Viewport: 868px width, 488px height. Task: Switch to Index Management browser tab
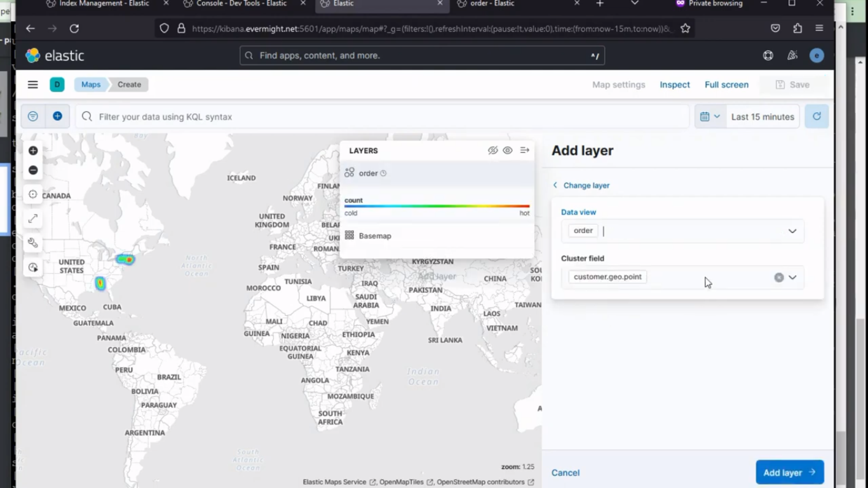click(104, 4)
